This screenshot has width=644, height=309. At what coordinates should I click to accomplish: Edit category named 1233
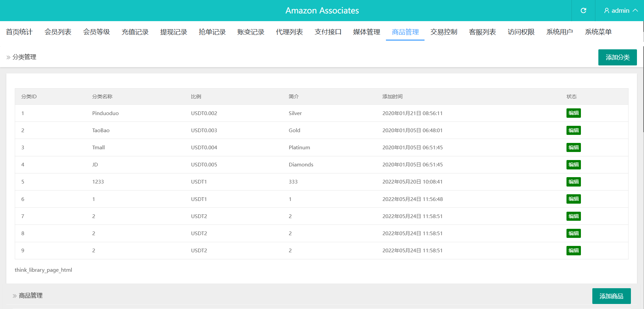click(x=573, y=182)
